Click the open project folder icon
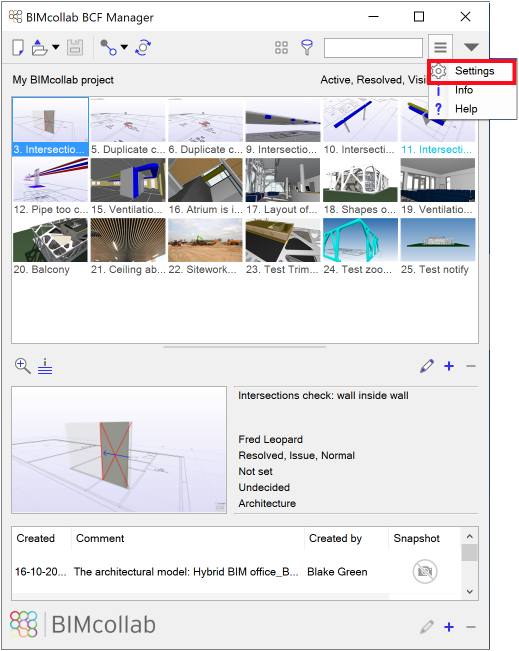 tap(39, 47)
